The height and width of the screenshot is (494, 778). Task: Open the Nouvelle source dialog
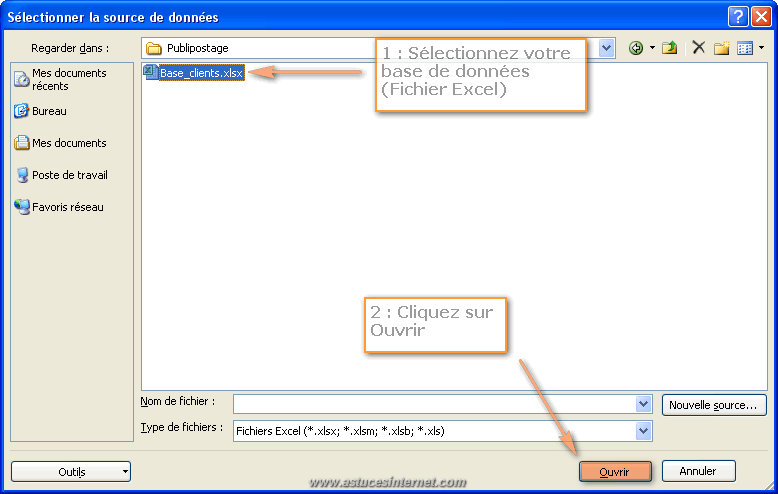[713, 405]
